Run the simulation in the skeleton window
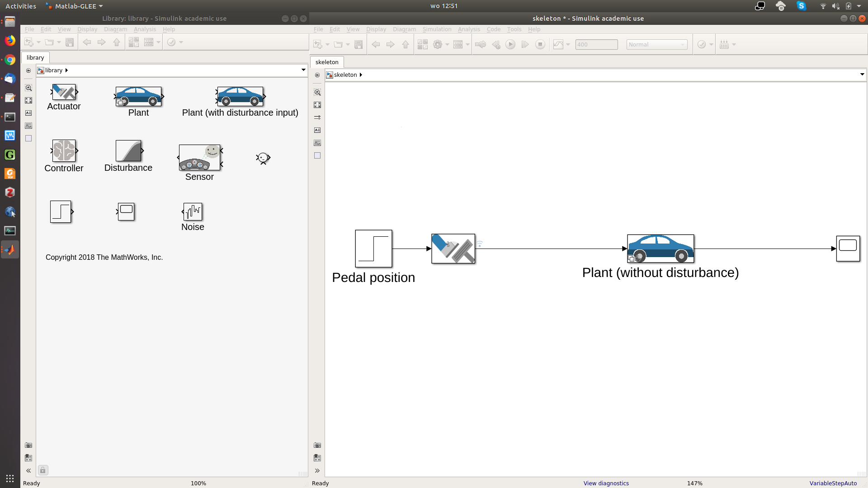This screenshot has width=868, height=488. point(510,44)
